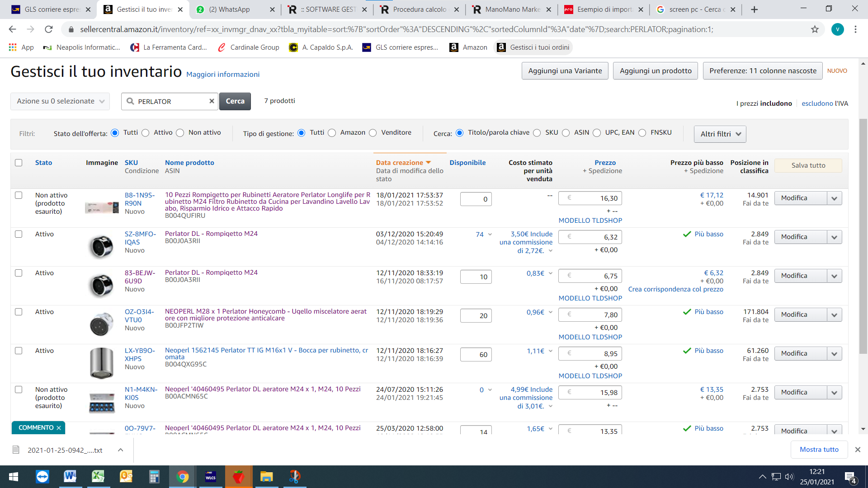Choose Non attivo offer status filter
This screenshot has width=868, height=488.
point(180,133)
